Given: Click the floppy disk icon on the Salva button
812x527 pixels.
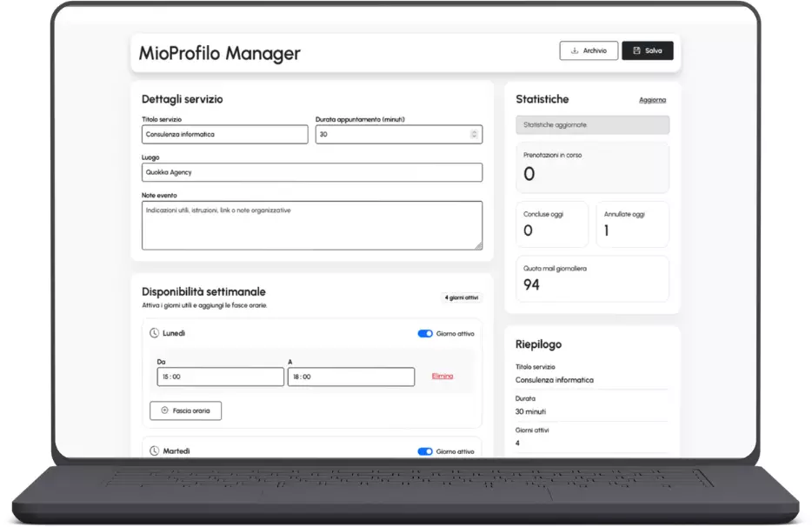Looking at the screenshot, I should pyautogui.click(x=636, y=50).
